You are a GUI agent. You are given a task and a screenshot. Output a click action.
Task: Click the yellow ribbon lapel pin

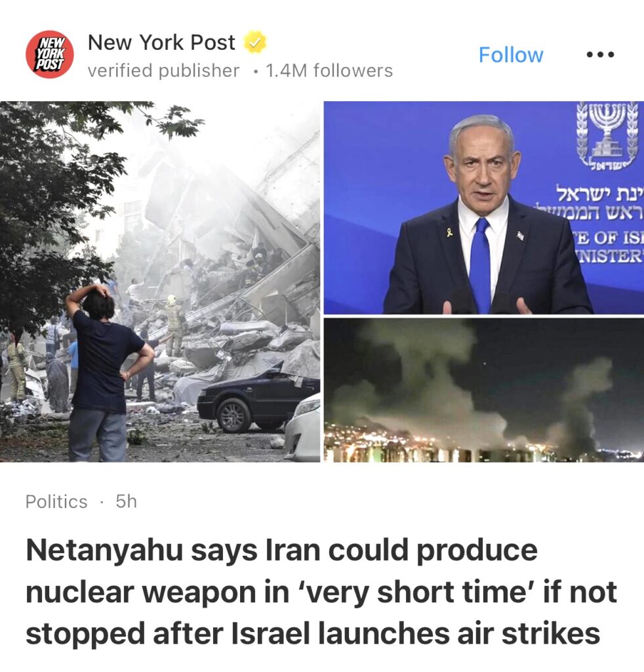click(x=449, y=233)
